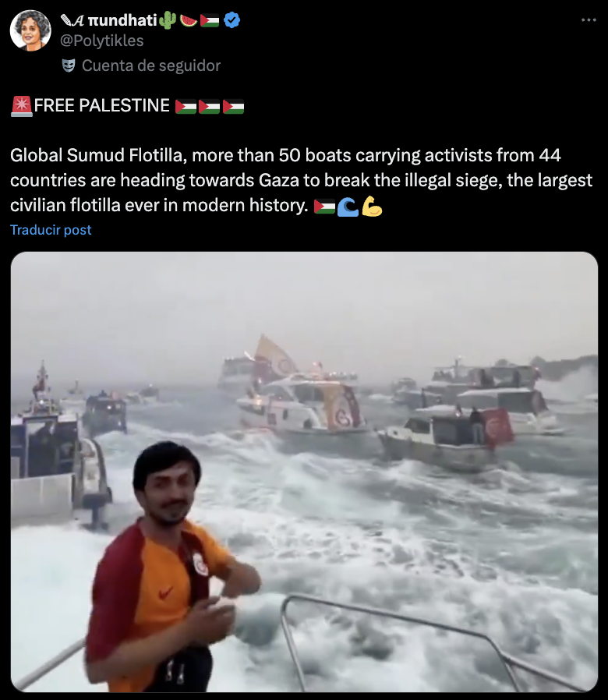Click the blue verified badge icon
Viewport: 608px width, 700px height.
(x=232, y=20)
